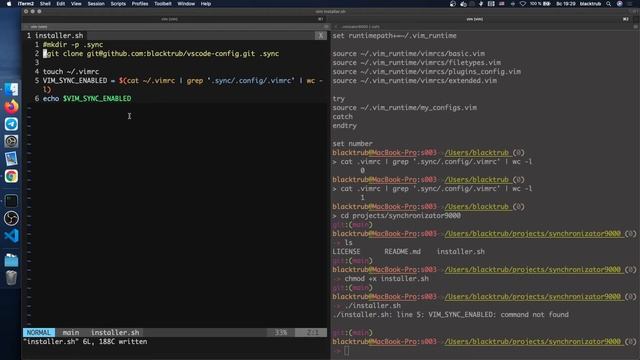This screenshot has width=640, height=360.
Task: Click the 33% position in vim statusline
Action: point(281,332)
